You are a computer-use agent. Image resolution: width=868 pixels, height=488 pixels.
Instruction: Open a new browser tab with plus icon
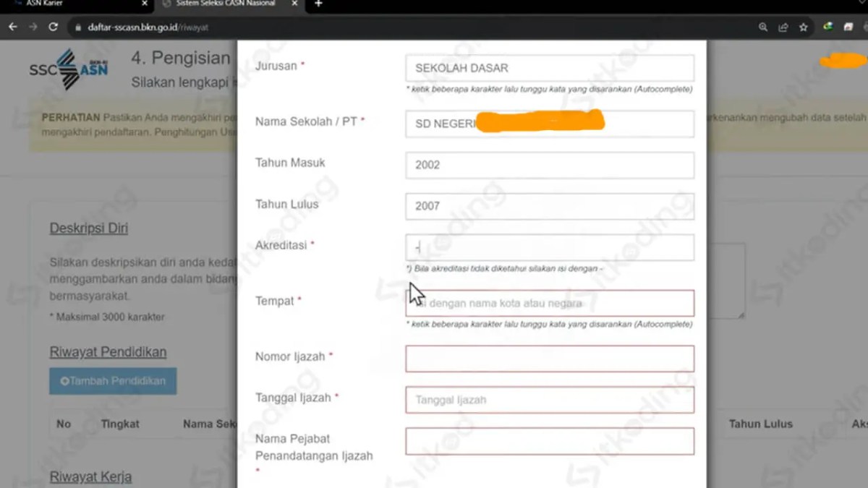coord(318,4)
